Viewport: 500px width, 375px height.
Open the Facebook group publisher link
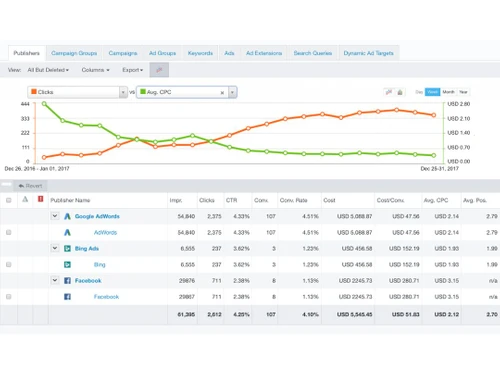click(x=88, y=281)
